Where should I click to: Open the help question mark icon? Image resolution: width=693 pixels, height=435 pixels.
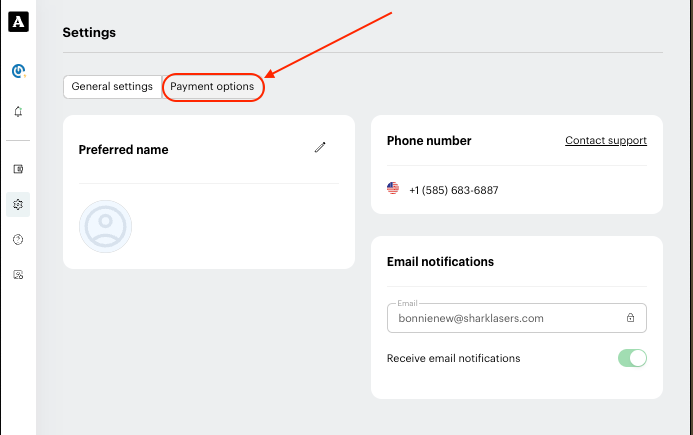click(x=18, y=240)
